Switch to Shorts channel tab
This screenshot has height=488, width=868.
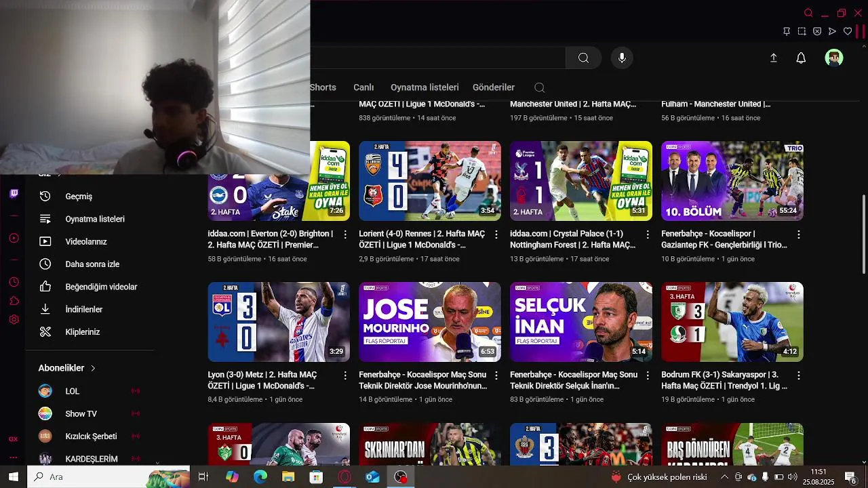[x=323, y=87]
